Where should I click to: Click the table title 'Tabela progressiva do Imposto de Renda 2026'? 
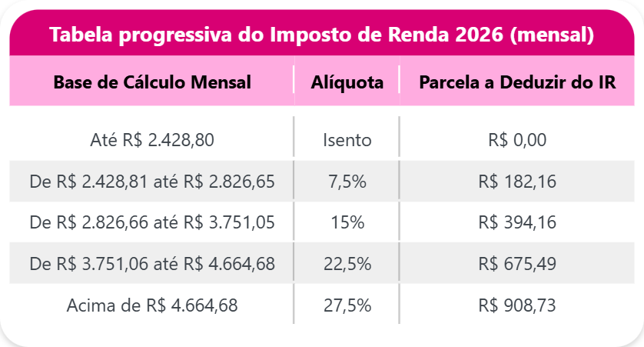pyautogui.click(x=321, y=35)
